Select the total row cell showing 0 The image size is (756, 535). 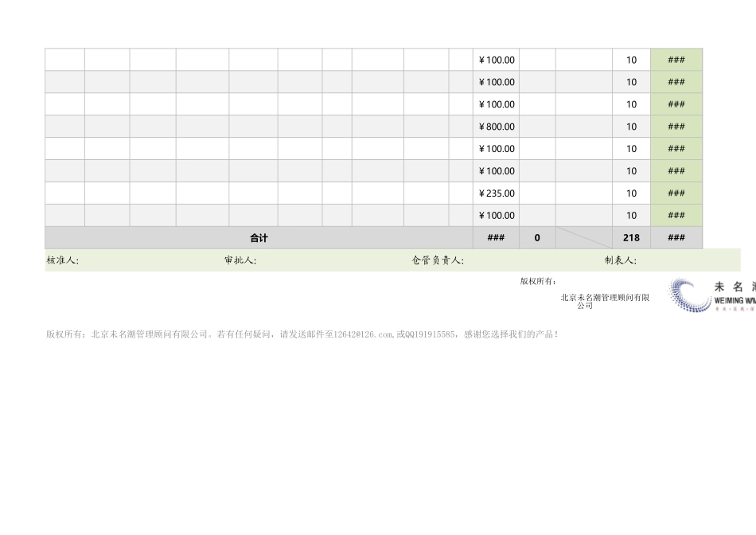537,238
